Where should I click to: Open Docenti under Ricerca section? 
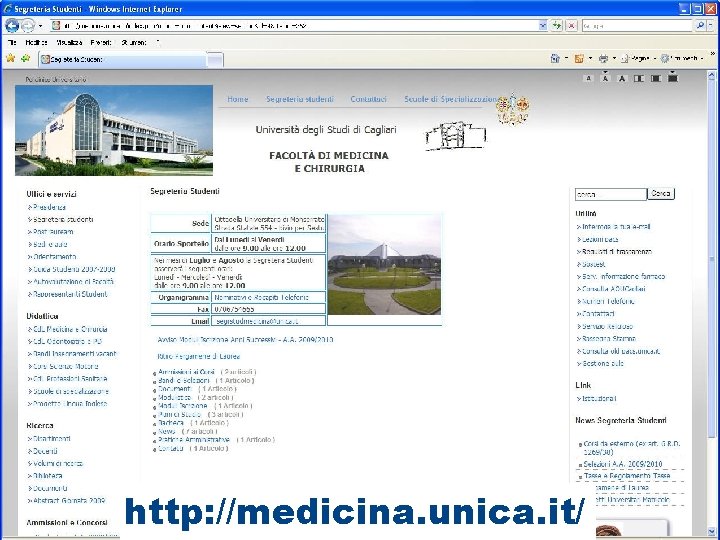[x=45, y=451]
